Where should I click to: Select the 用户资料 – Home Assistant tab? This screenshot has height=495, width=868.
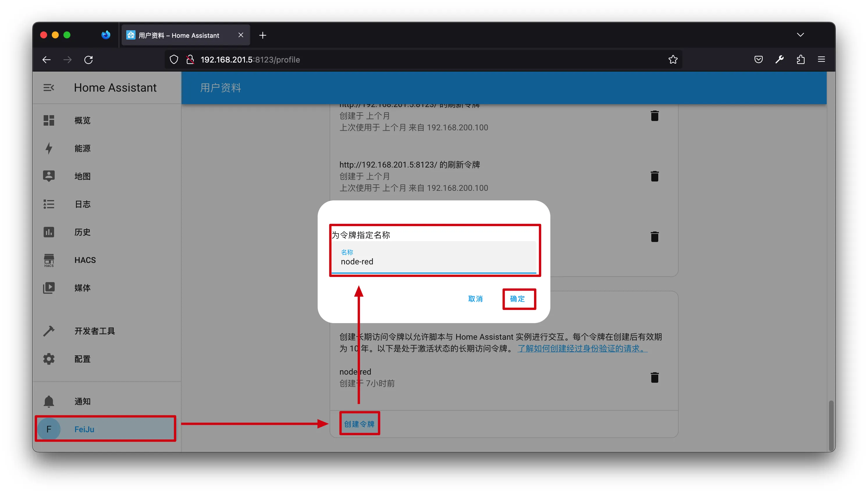[186, 35]
